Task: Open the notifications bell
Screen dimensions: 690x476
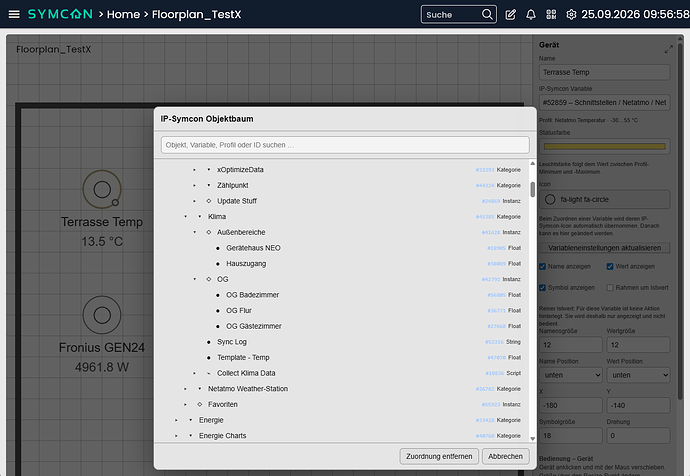Action: pyautogui.click(x=531, y=15)
